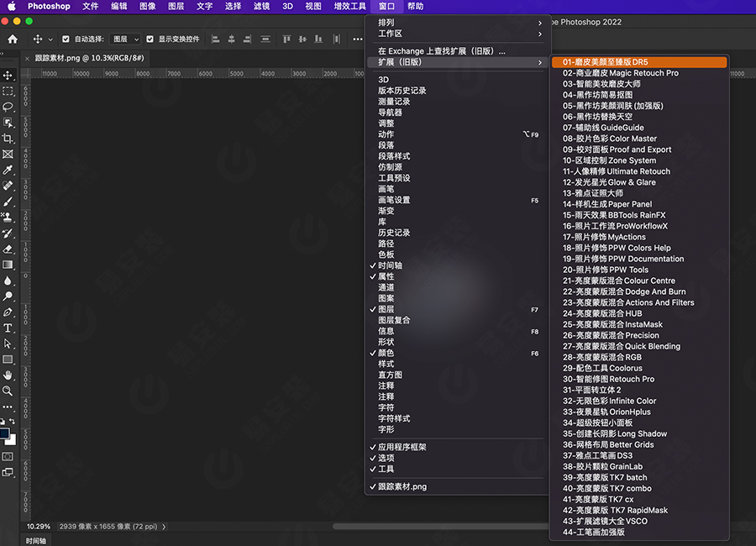
Task: Expand status bar info arrow
Action: (x=164, y=527)
